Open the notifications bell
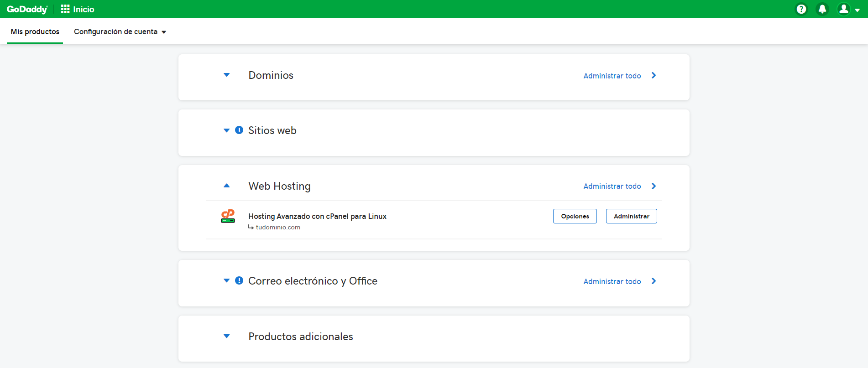The width and height of the screenshot is (868, 368). 822,9
